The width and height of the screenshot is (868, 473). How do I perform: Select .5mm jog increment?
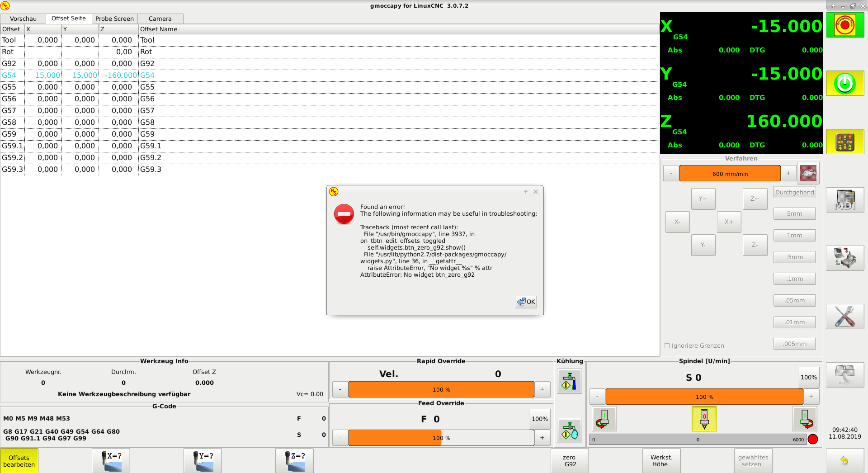(795, 257)
